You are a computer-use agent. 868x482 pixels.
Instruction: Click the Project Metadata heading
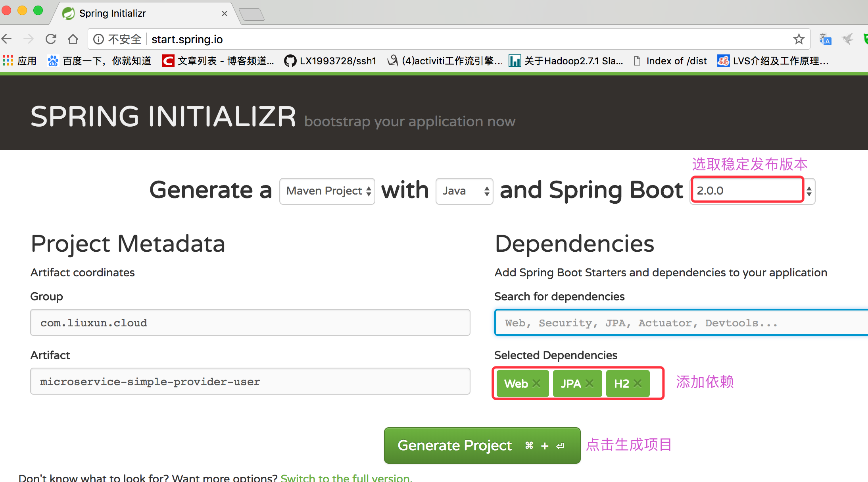pyautogui.click(x=128, y=243)
